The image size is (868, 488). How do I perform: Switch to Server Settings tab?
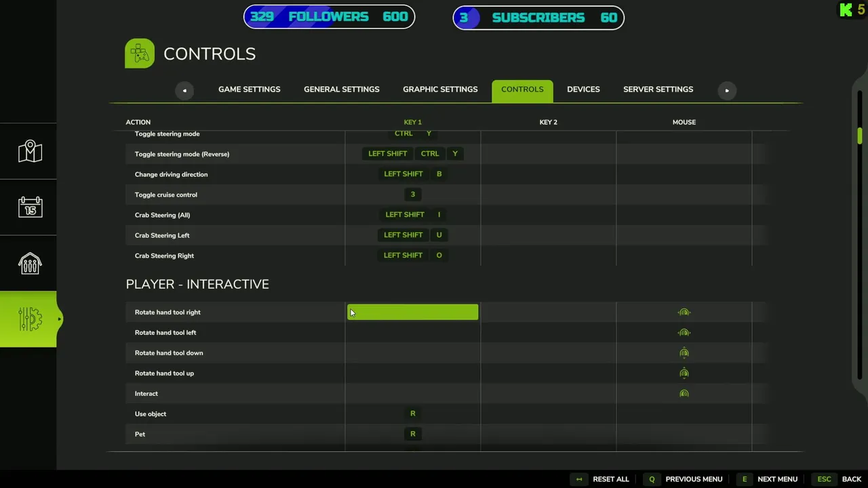(x=658, y=89)
